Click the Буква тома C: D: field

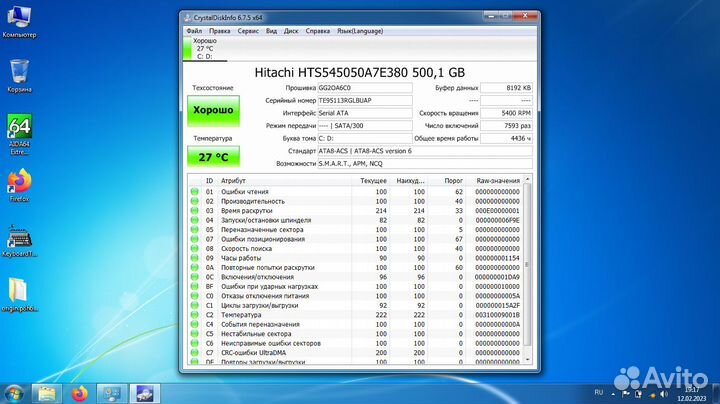(365, 138)
